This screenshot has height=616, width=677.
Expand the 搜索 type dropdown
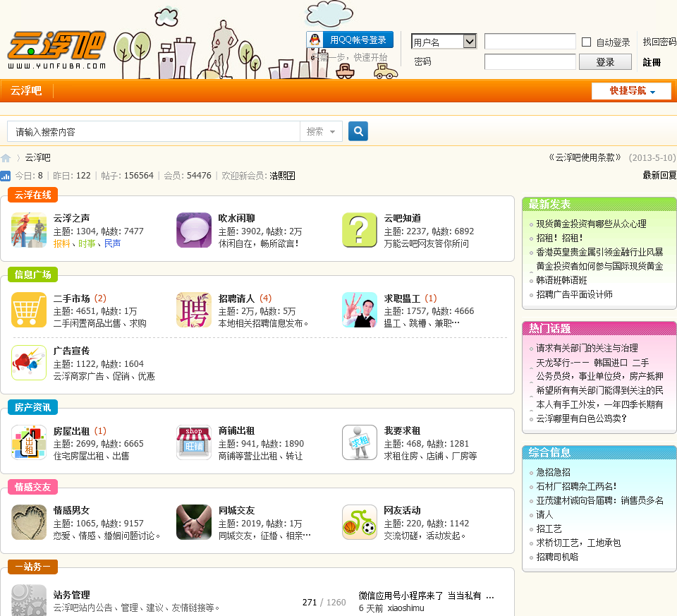pyautogui.click(x=321, y=131)
